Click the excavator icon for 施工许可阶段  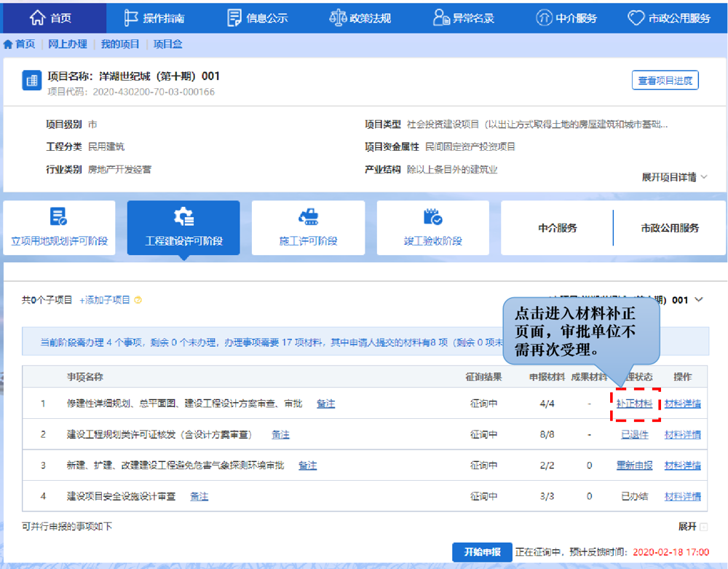pyautogui.click(x=308, y=216)
